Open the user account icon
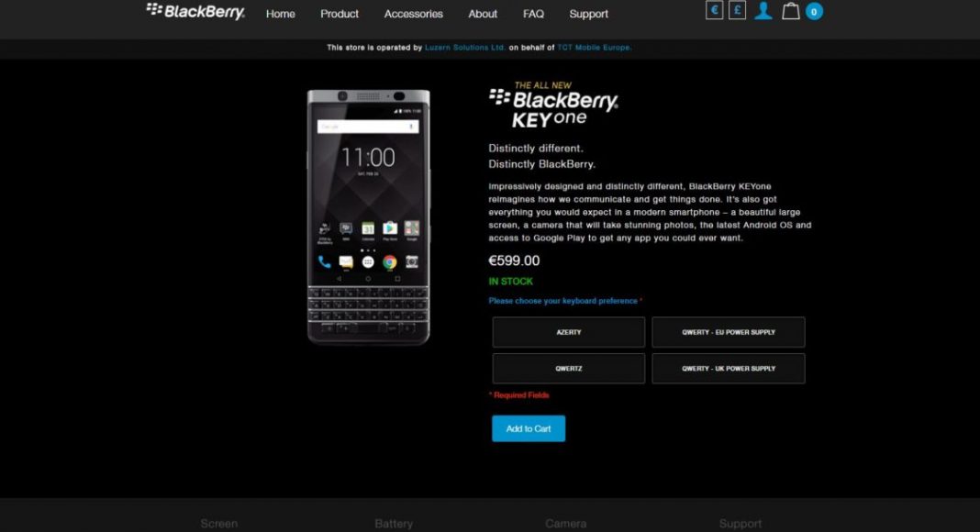This screenshot has height=532, width=980. coord(763,11)
